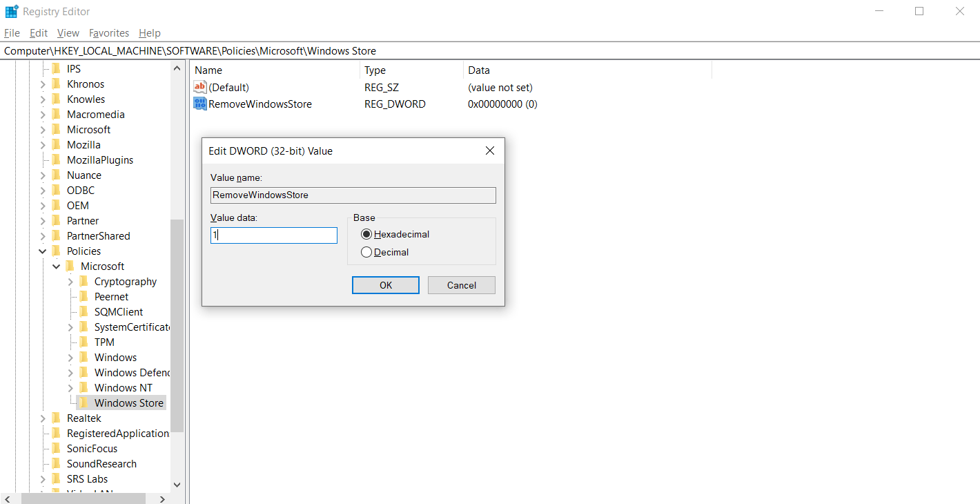Expand the Windows NT key
Viewport: 980px width, 504px height.
(x=70, y=388)
